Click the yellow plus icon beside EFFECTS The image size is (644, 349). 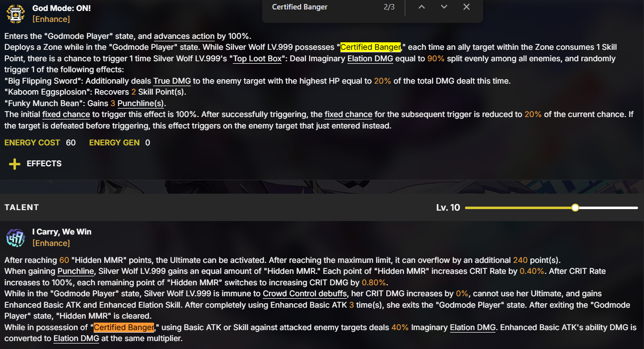(14, 164)
